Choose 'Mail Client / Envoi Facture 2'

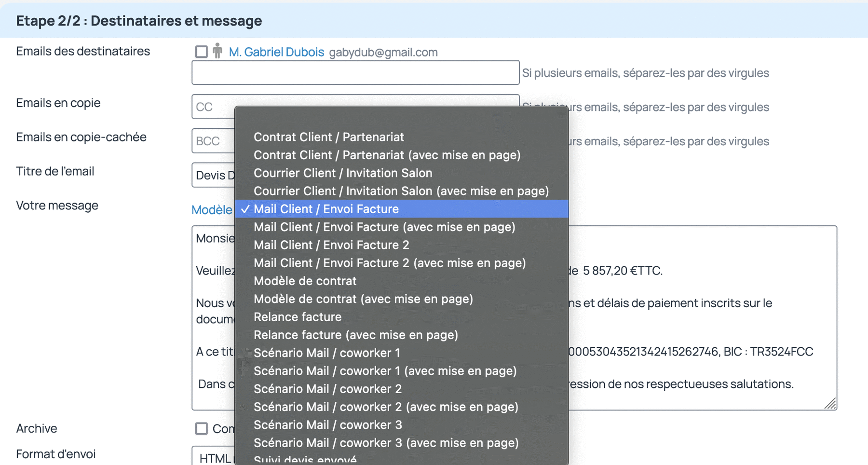pyautogui.click(x=401, y=245)
